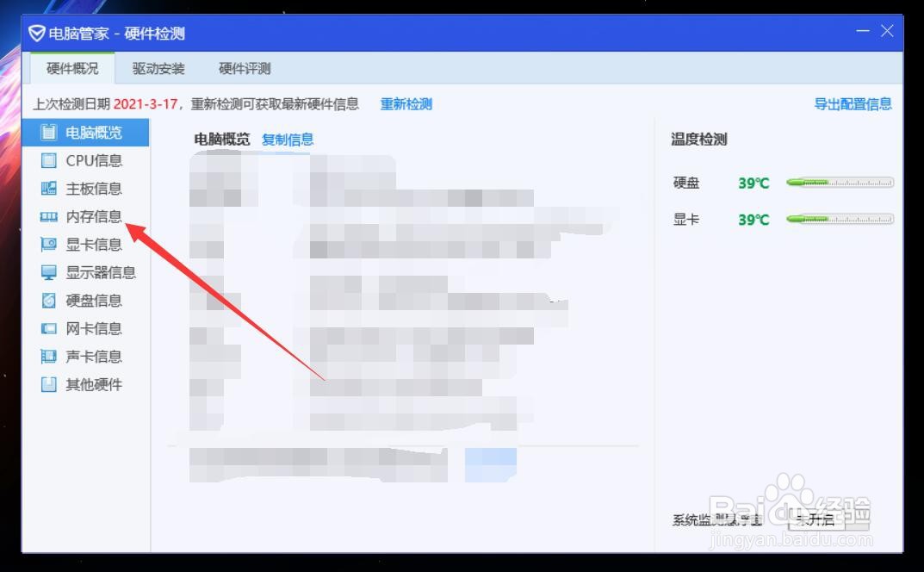Click the CPU信息 chip icon
Screen dimensions: 924x572
48,160
